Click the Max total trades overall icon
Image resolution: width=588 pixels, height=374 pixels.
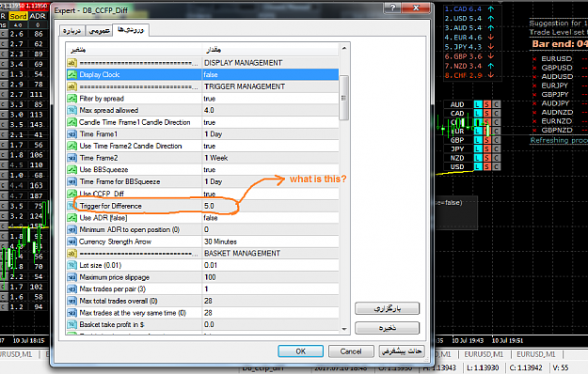72,301
